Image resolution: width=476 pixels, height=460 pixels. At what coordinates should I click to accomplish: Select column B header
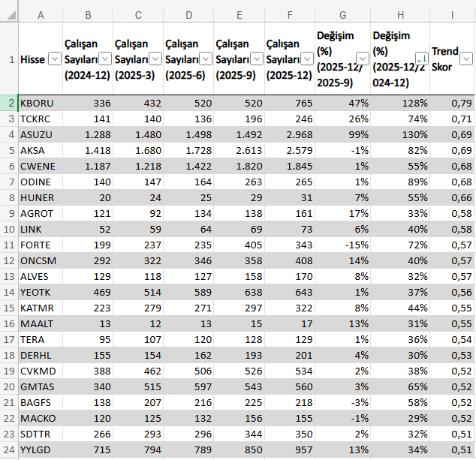[88, 15]
